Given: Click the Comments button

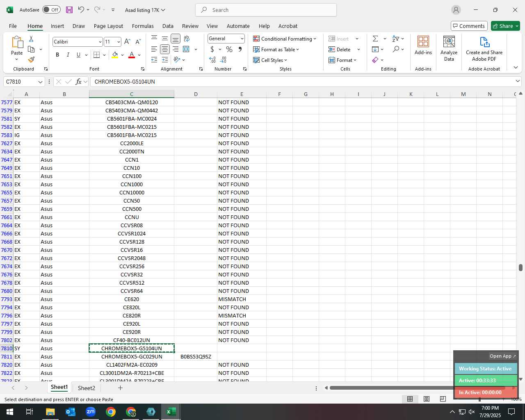Looking at the screenshot, I should [x=469, y=26].
